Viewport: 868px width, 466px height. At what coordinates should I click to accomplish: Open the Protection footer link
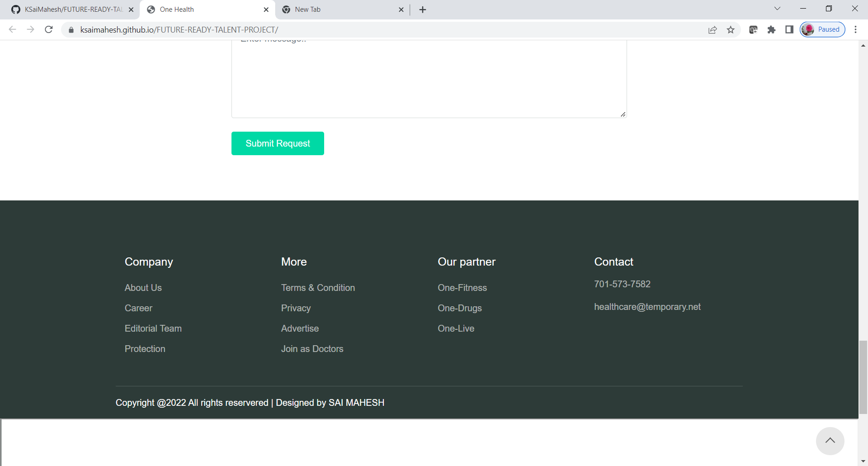click(145, 349)
